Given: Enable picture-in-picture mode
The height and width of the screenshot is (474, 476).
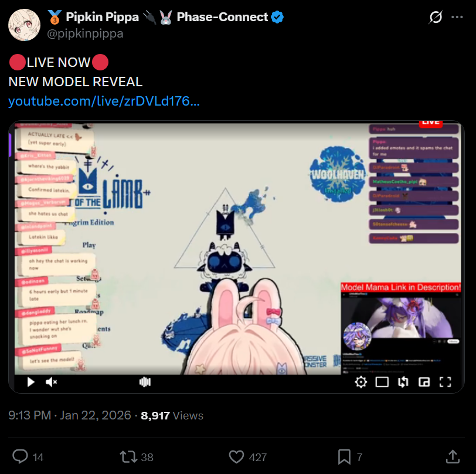Looking at the screenshot, I should tap(424, 382).
